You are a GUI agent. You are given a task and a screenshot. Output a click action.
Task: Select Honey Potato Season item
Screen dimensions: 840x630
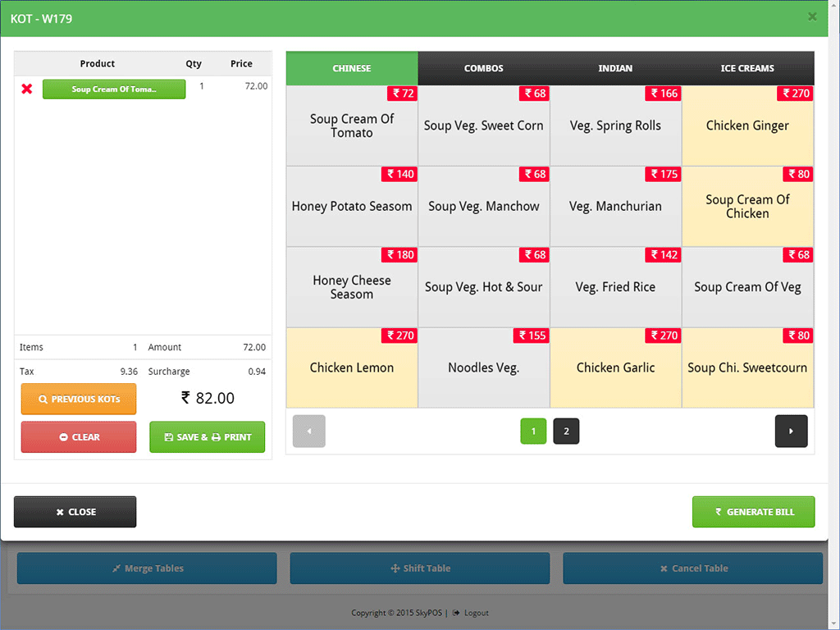point(352,207)
